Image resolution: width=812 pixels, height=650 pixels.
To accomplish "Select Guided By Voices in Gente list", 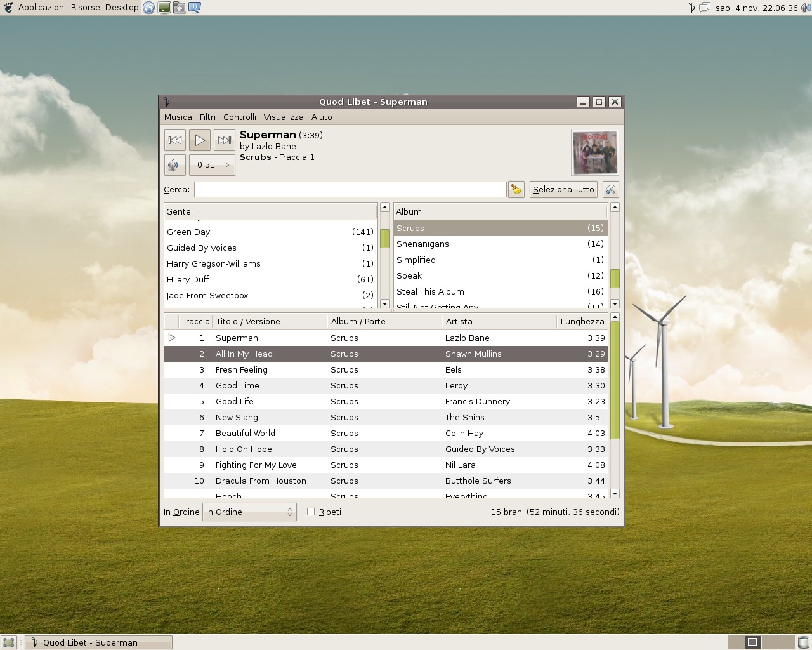I will (x=270, y=248).
